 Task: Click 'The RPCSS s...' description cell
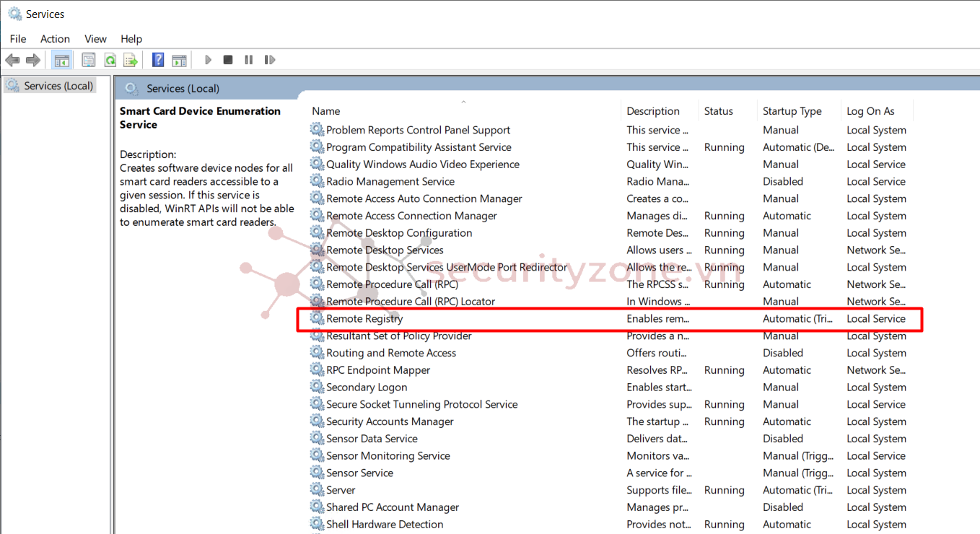(658, 284)
